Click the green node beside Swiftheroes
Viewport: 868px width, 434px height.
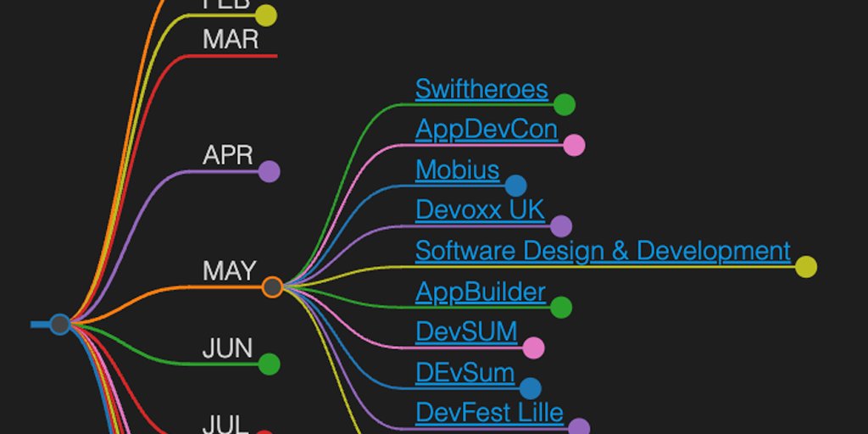tap(565, 104)
